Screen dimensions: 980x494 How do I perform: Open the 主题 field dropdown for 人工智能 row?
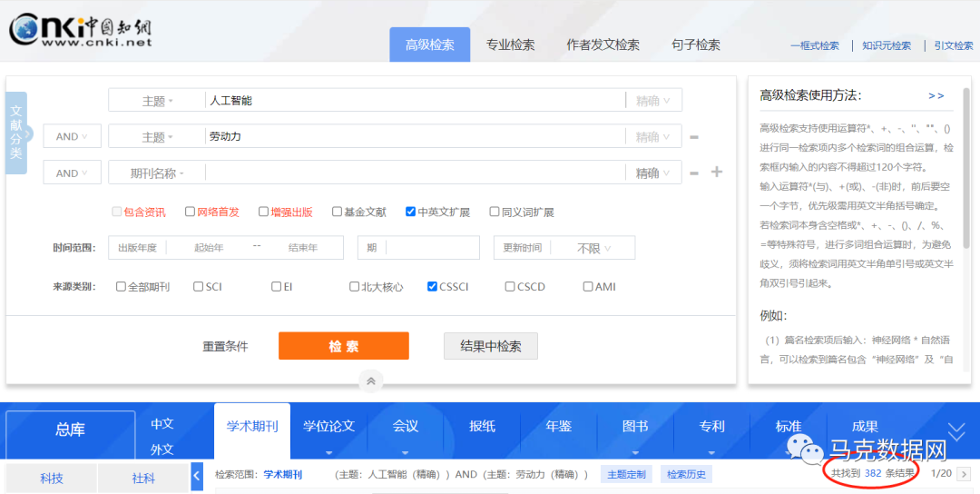click(x=157, y=101)
